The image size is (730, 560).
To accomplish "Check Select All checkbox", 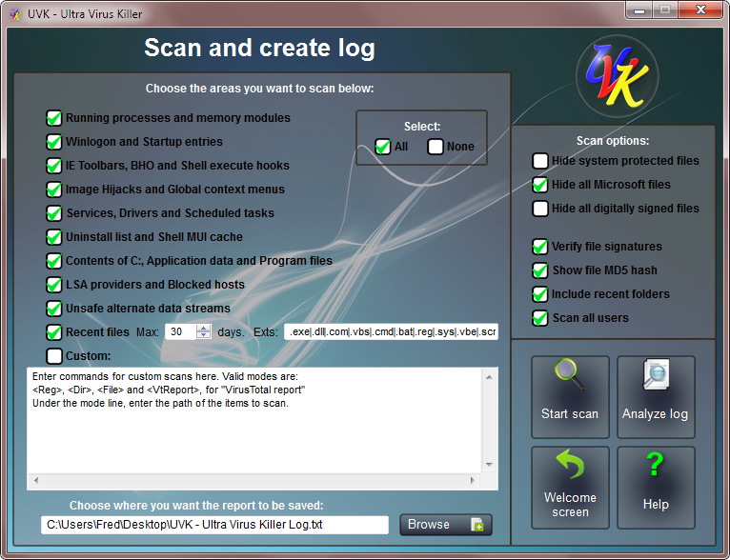I will [x=383, y=147].
